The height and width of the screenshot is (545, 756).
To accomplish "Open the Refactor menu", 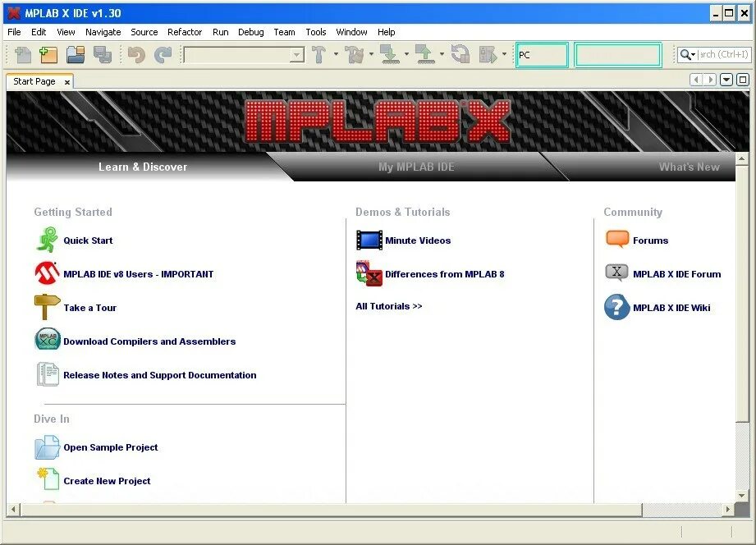I will [x=185, y=32].
